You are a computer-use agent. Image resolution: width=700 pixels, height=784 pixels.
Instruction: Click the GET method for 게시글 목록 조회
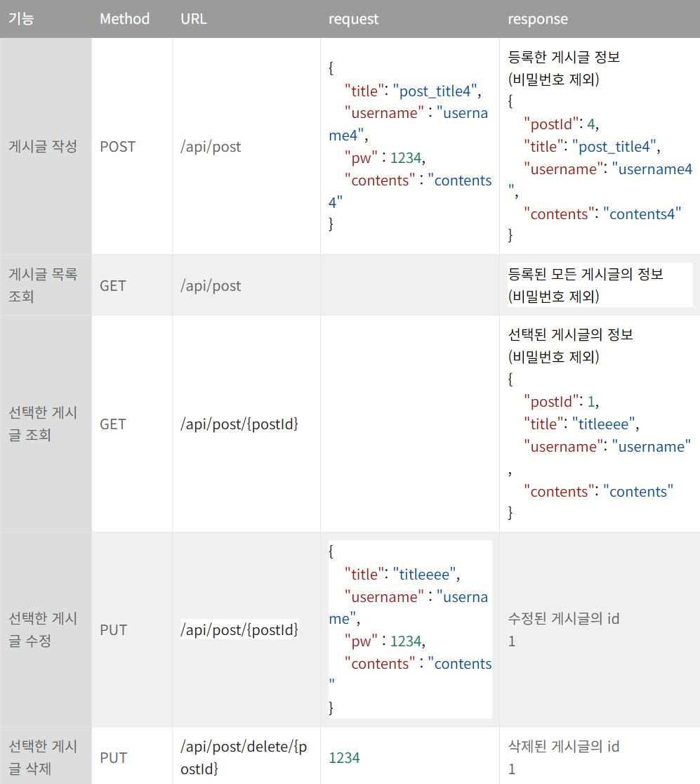[x=113, y=286]
